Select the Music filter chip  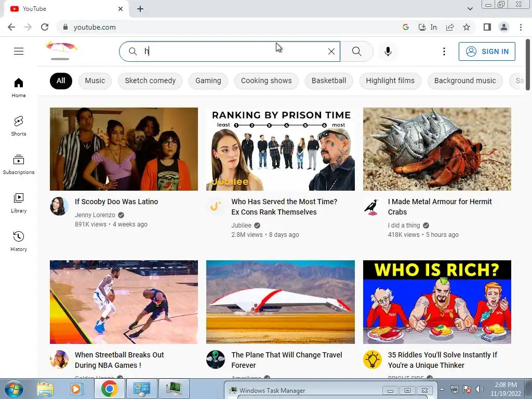[x=95, y=81]
